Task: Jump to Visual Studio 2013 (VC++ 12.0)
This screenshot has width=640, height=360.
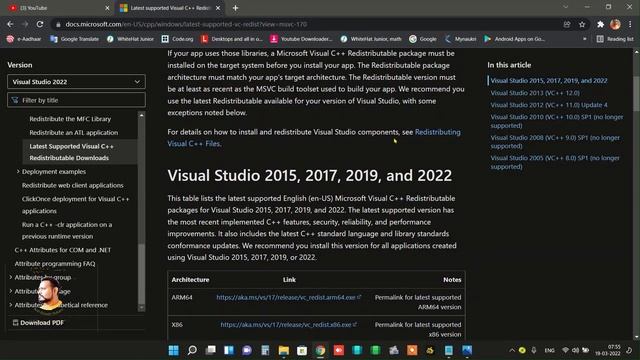Action: tap(535, 93)
